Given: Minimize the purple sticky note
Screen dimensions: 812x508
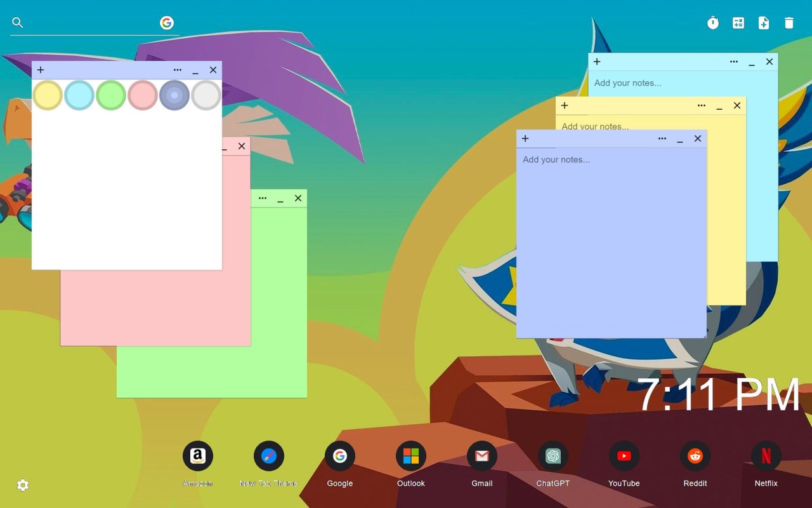Looking at the screenshot, I should coord(680,140).
